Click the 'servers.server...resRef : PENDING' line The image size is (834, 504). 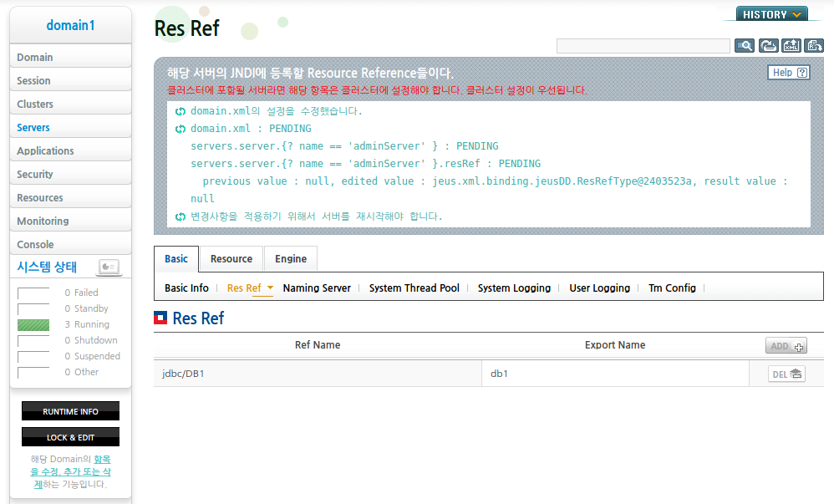tap(365, 164)
